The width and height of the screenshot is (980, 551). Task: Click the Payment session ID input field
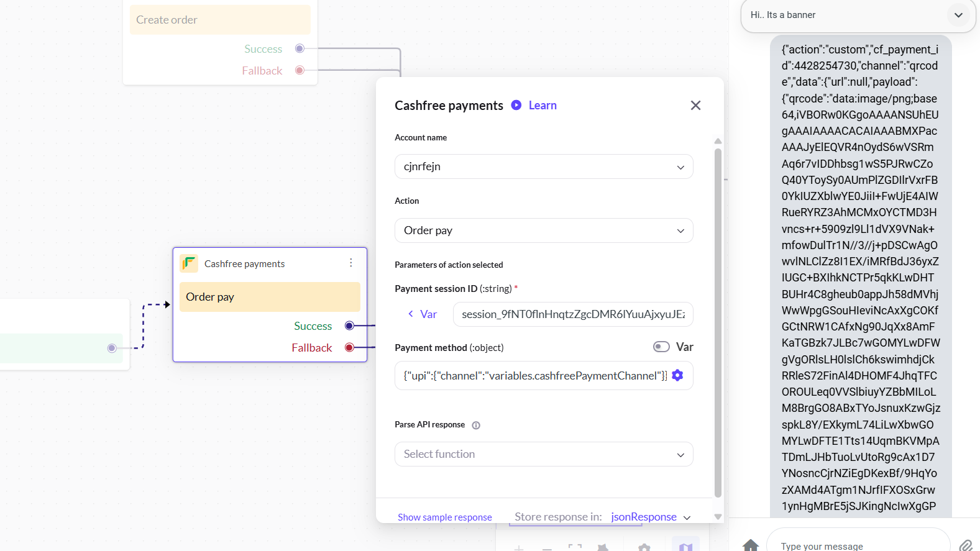click(572, 314)
